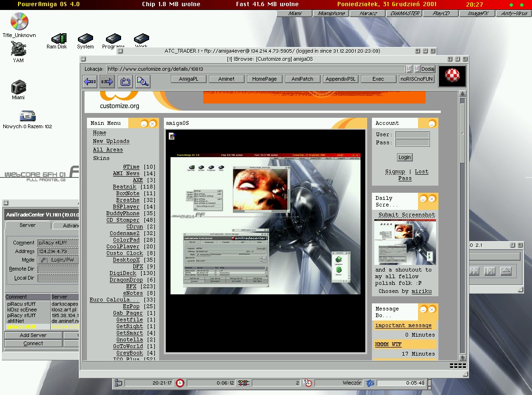Viewport: 532px width, 395px height.
Task: Close the Main Menu panel on the page
Action: click(x=152, y=124)
